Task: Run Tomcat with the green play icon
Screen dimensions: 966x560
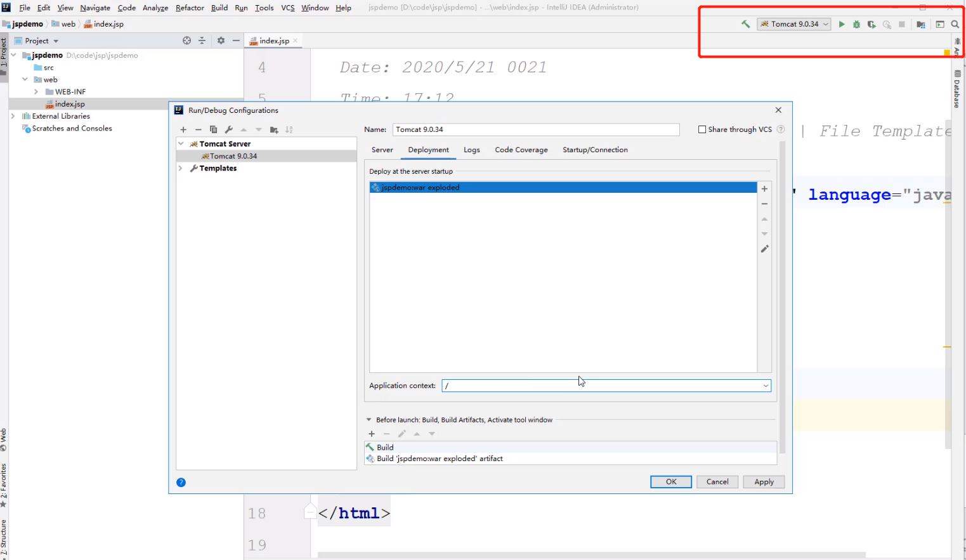Action: 842,24
